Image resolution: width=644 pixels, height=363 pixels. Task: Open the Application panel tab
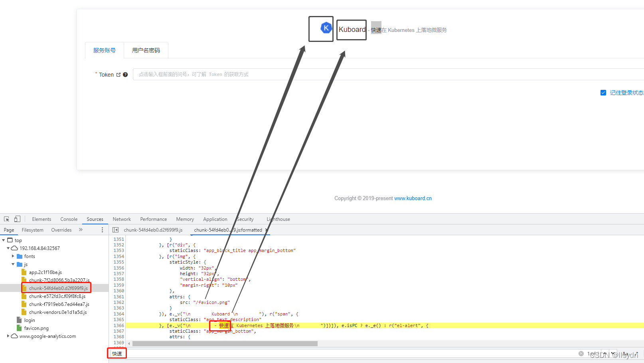coord(215,219)
